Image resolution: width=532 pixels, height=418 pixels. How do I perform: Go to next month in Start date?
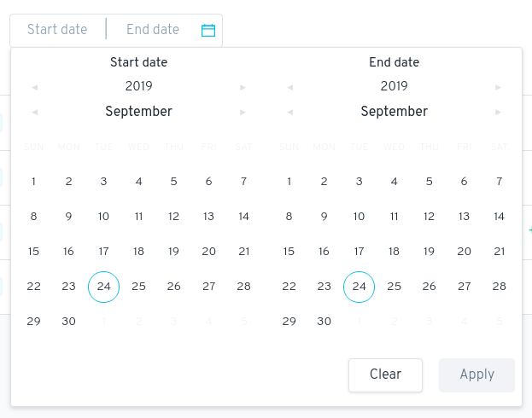coord(243,112)
